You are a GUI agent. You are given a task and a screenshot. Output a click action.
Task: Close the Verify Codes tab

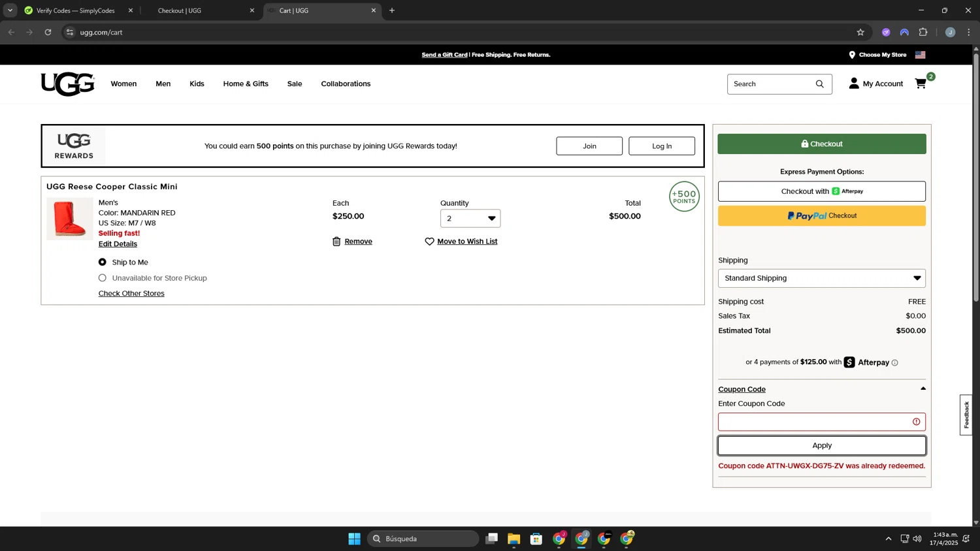(131, 10)
